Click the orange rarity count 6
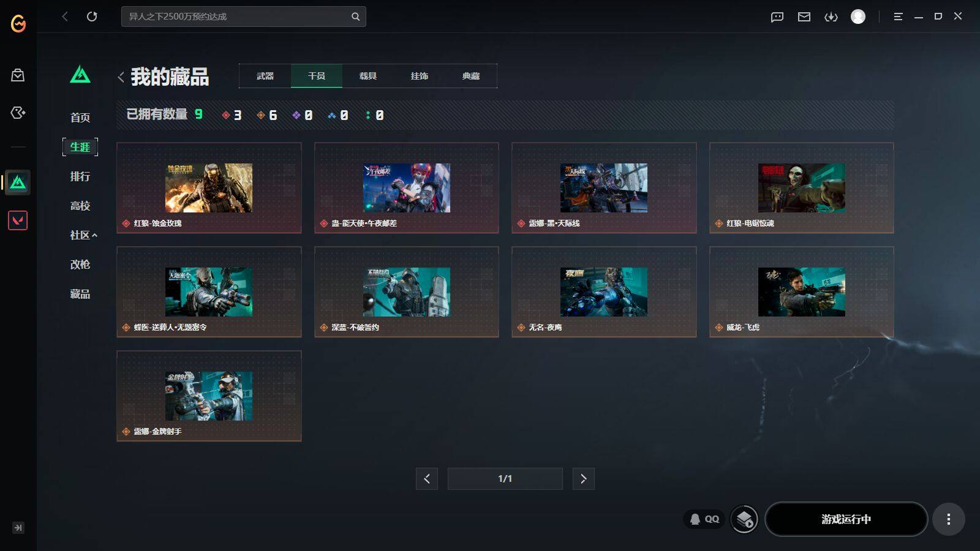 (267, 115)
